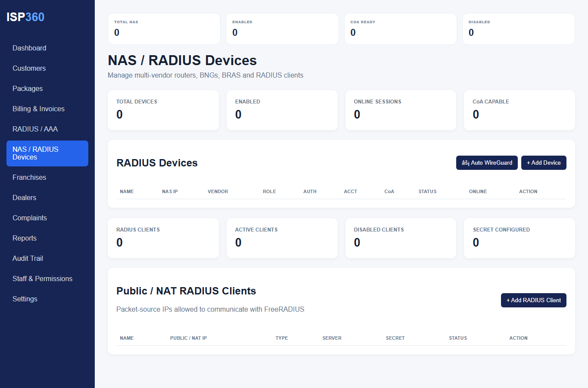Click the SECRET column header
The image size is (588, 388).
pyautogui.click(x=395, y=338)
